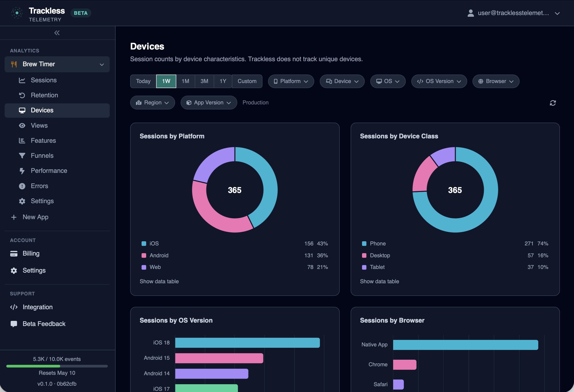Click the Funnels filter icon
Viewport: 574px width, 392px height.
pyautogui.click(x=22, y=156)
